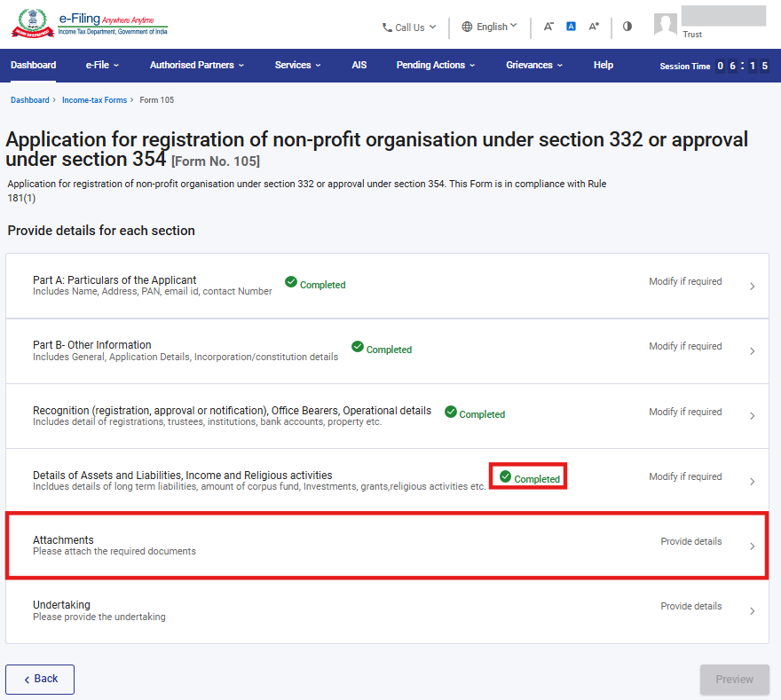Click the Income-tax Forms breadcrumb link
The image size is (781, 700).
click(94, 100)
